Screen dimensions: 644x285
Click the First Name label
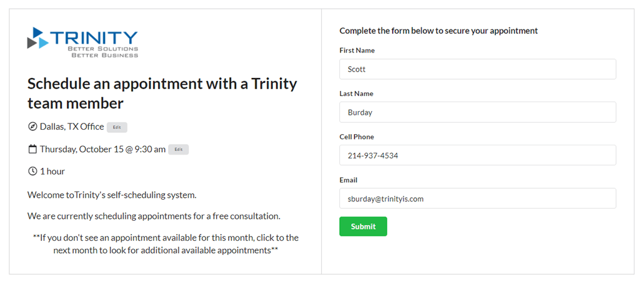357,51
